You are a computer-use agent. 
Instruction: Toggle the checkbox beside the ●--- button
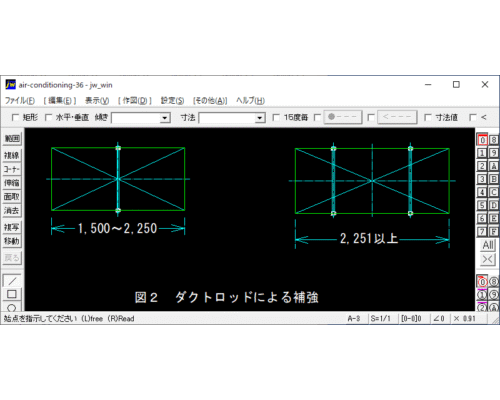pos(317,117)
